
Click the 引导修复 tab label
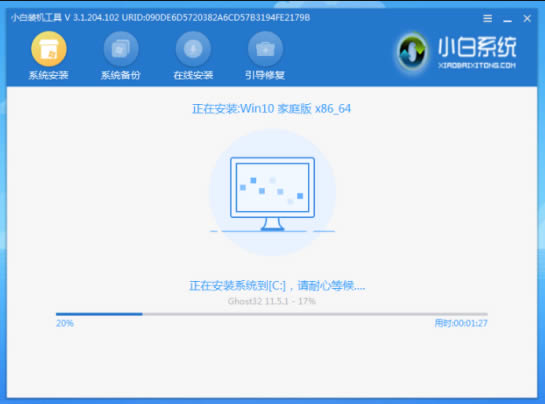click(x=265, y=75)
